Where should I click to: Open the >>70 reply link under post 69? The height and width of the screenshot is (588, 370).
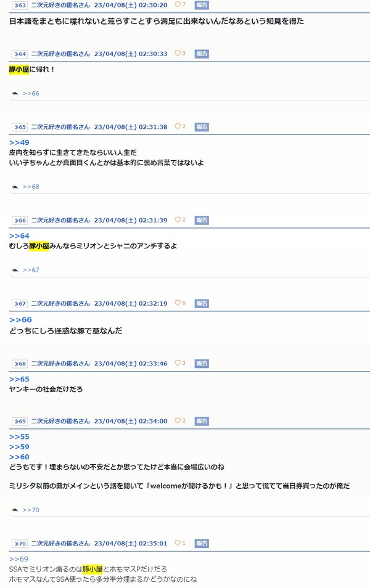31,510
